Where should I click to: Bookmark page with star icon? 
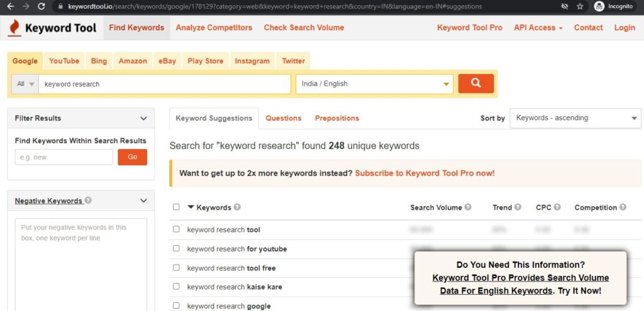tap(580, 6)
